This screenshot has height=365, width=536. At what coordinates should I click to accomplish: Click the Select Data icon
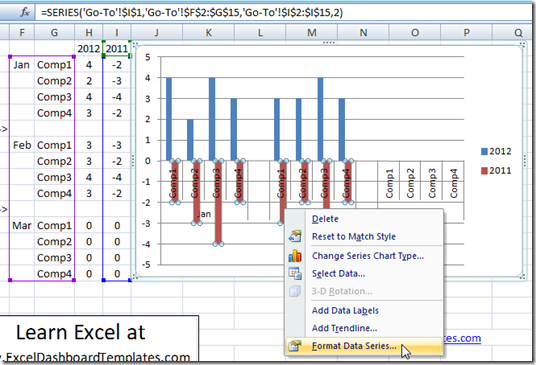point(295,273)
